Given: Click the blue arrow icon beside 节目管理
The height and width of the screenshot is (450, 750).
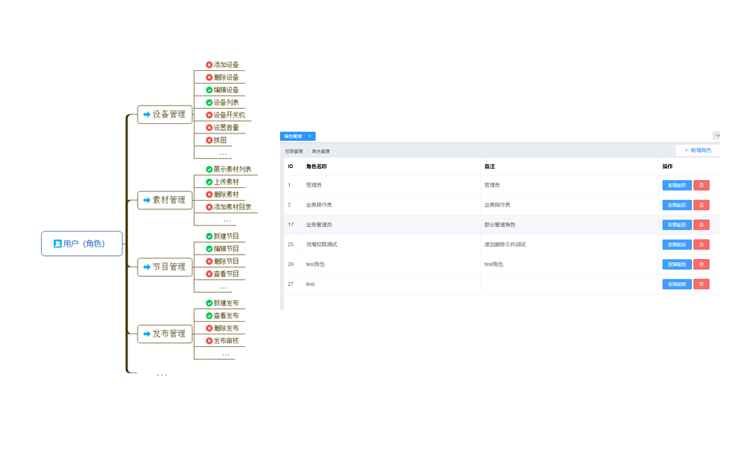Looking at the screenshot, I should click(x=147, y=267).
